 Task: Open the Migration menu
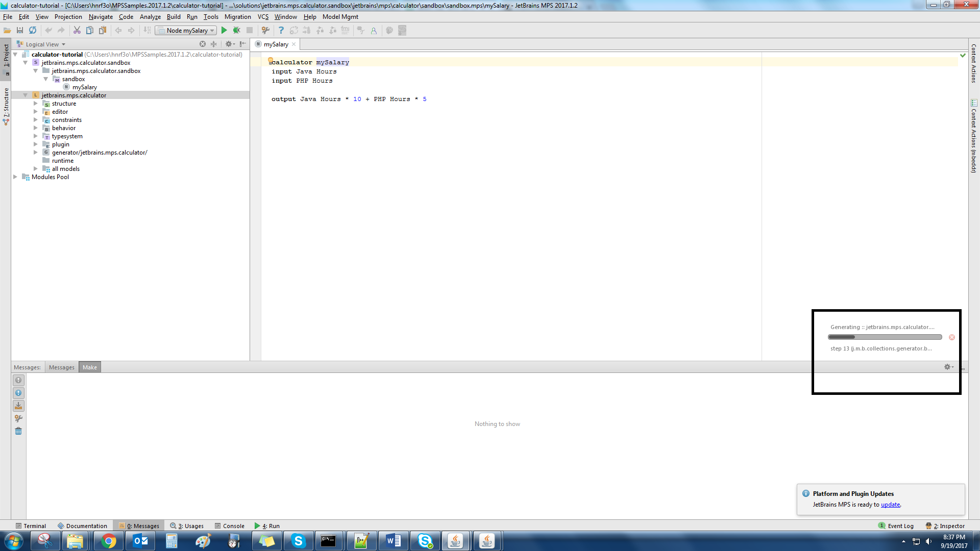237,17
